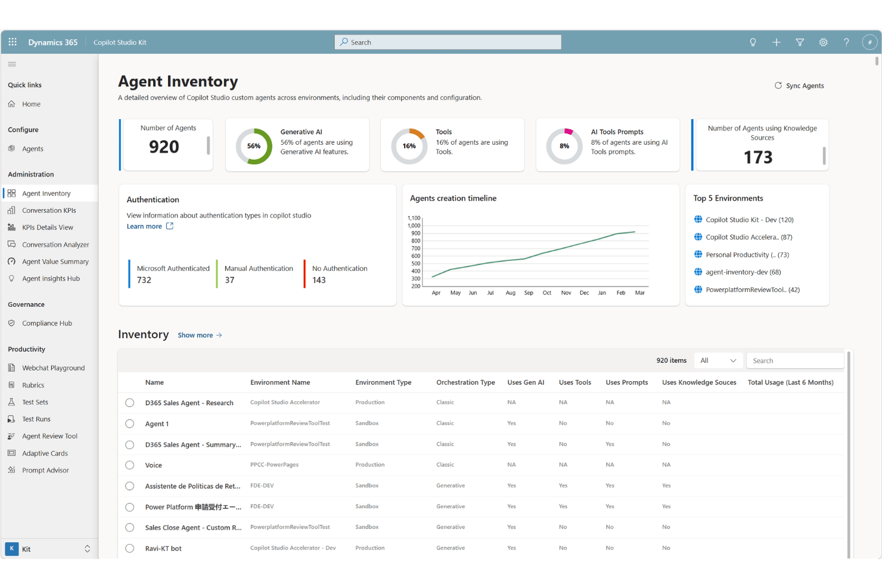Click the Agent Review Tool icon
Screen dimensions: 882x588
[12, 436]
